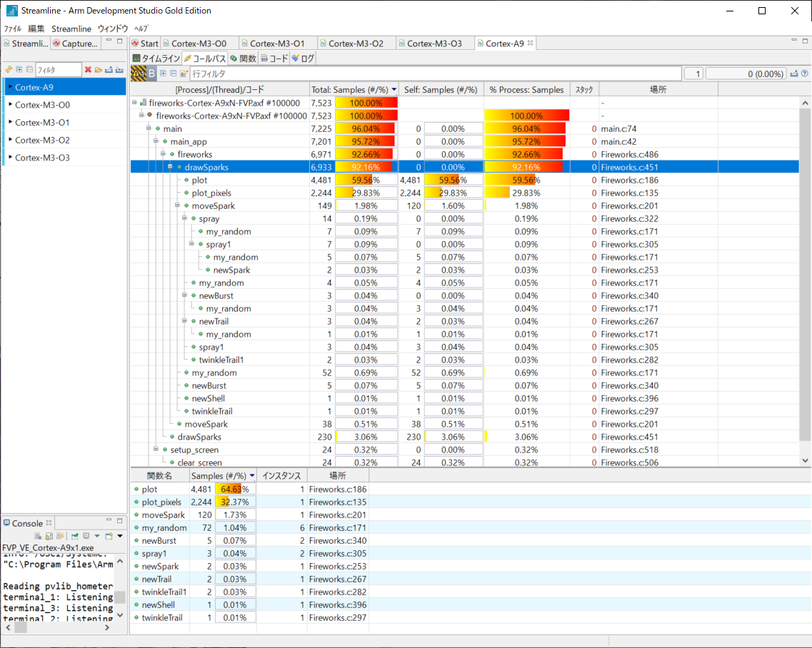Viewport: 812px width, 648px height.
Task: Click the edit source icon in call paths toolbar
Action: (184, 74)
